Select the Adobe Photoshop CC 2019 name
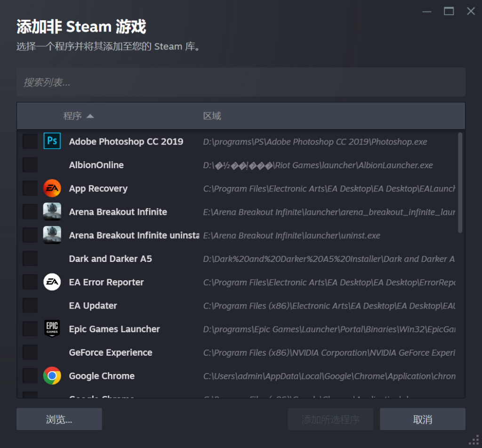 pyautogui.click(x=126, y=141)
